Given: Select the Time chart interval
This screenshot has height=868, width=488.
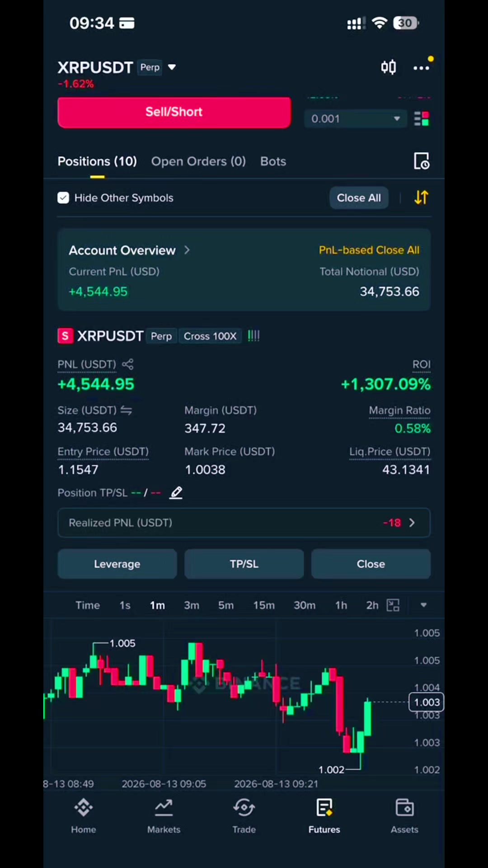Looking at the screenshot, I should point(88,605).
